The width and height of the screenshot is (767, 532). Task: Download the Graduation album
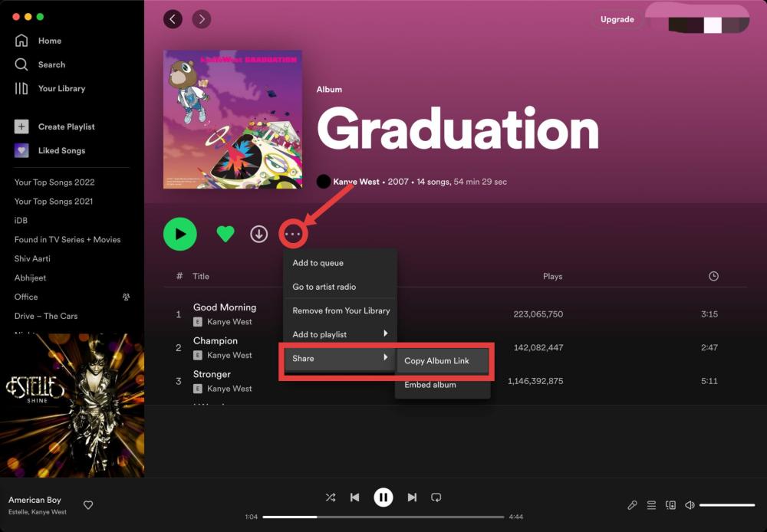258,235
